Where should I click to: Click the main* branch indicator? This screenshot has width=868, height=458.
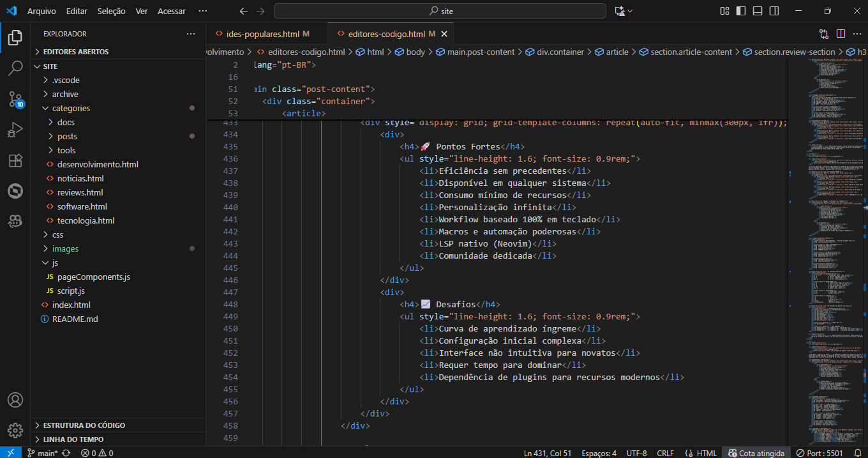(46, 453)
